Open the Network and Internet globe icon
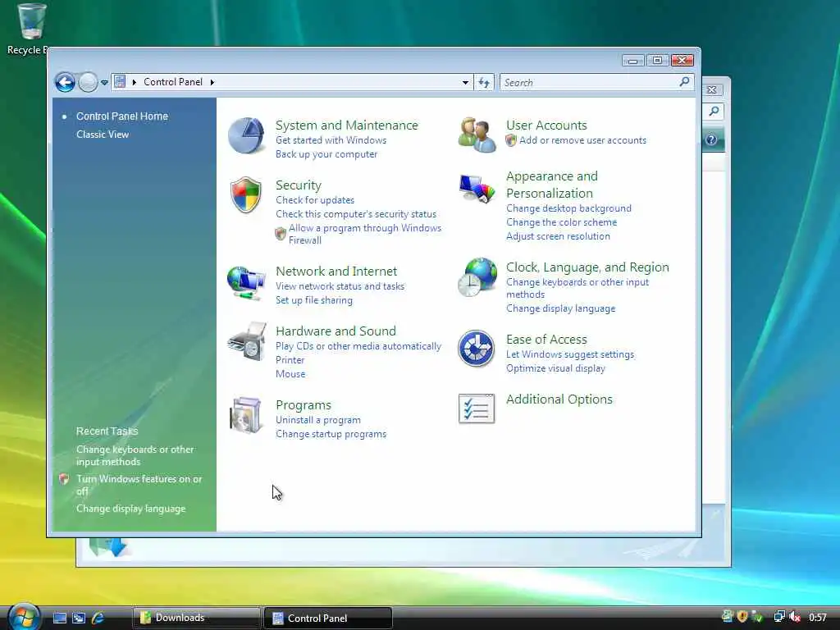Viewport: 840px width, 630px height. [x=246, y=283]
